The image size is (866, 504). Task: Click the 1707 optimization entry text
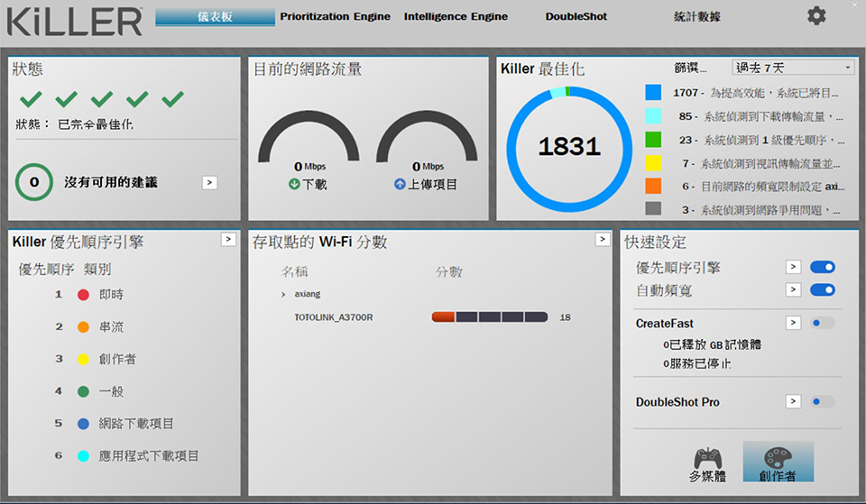756,93
